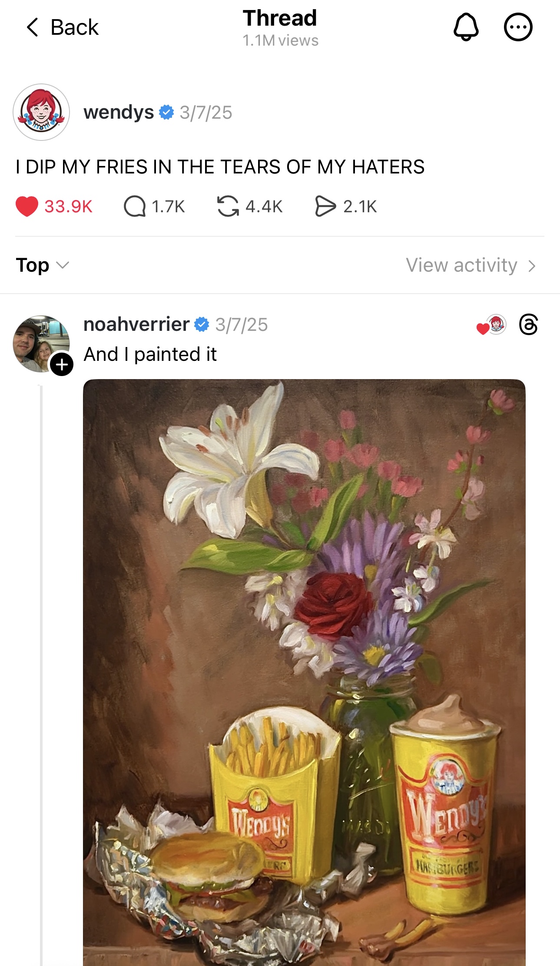Viewport: 560px width, 966px height.
Task: Tap the liked-by-Wendy's heart avatar badge
Action: click(x=492, y=325)
